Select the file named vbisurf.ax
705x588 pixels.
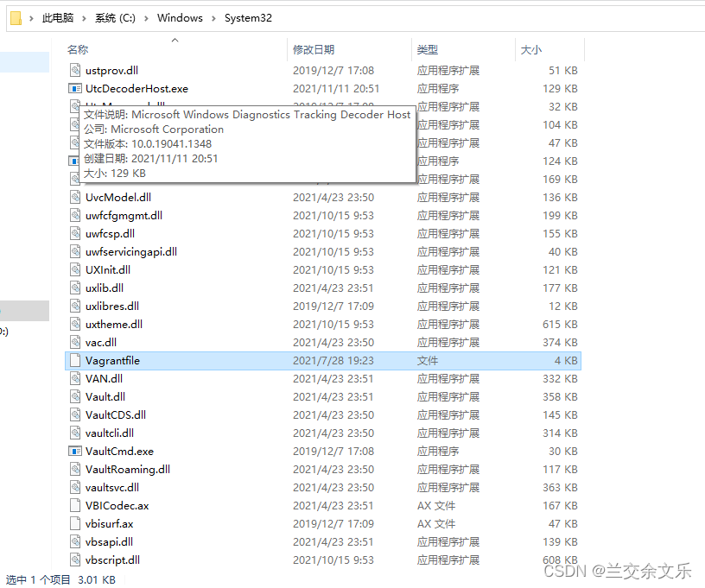click(x=109, y=524)
